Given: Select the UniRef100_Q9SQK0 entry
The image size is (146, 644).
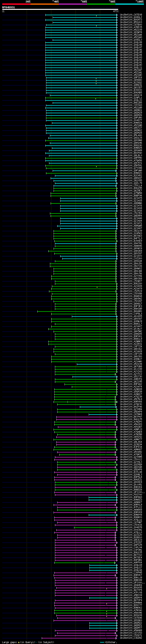Looking at the screenshot, I should point(131,620).
